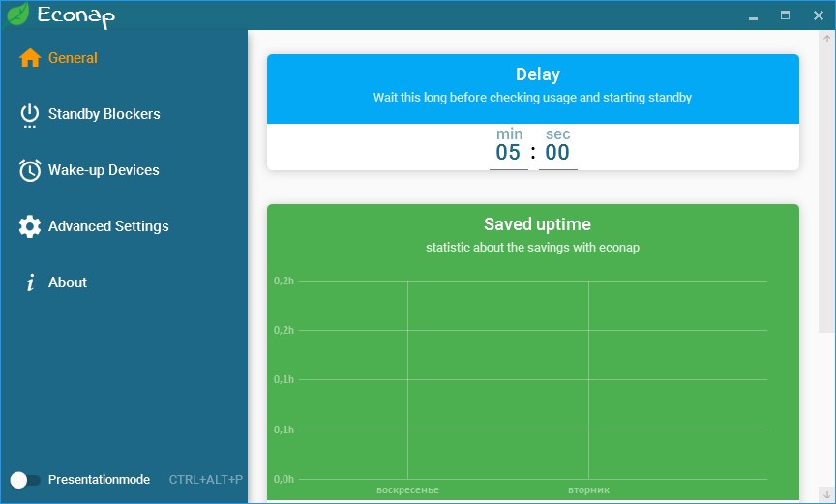
Task: Click the Presentationmode label text
Action: (x=99, y=480)
